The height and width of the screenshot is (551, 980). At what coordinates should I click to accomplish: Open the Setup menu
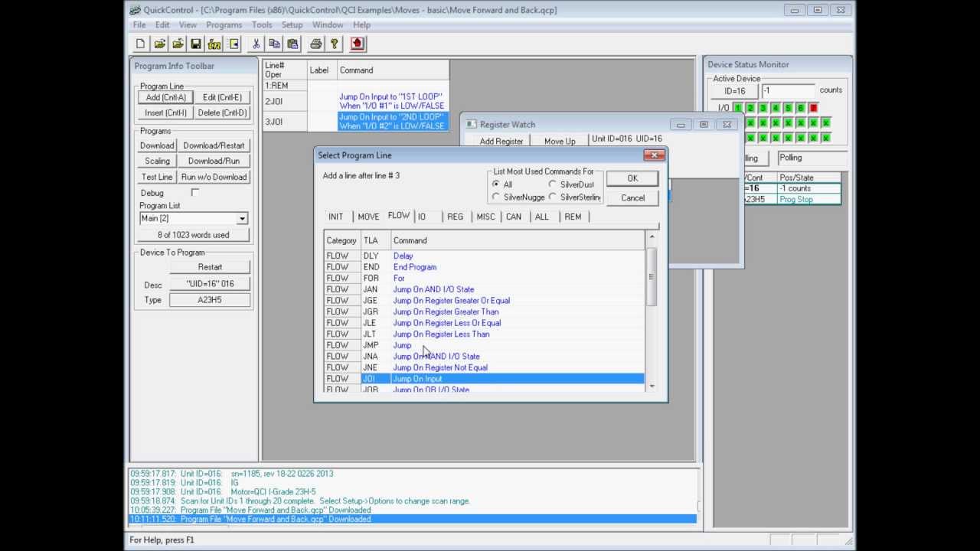(x=292, y=25)
